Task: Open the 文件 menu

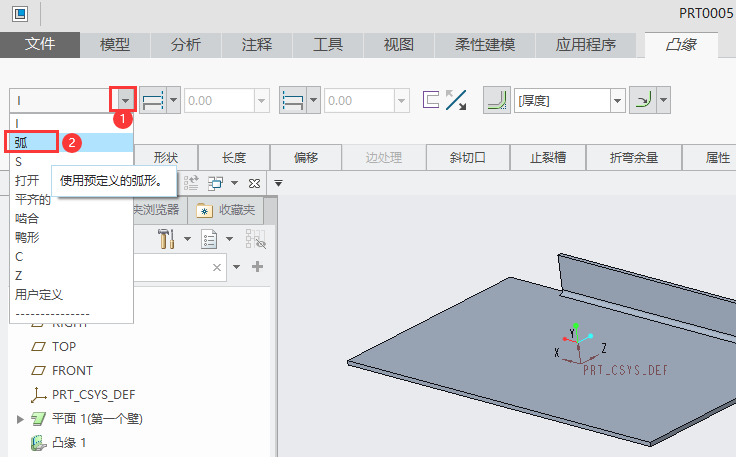Action: pyautogui.click(x=40, y=45)
